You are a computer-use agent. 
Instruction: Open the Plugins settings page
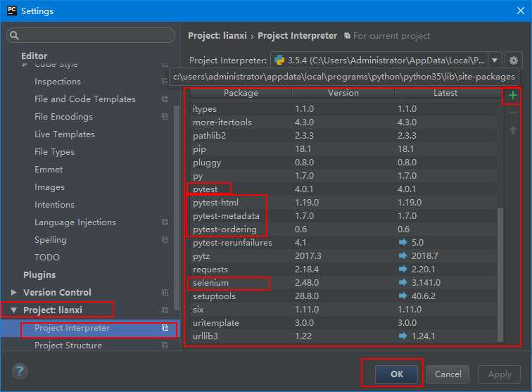tap(39, 275)
